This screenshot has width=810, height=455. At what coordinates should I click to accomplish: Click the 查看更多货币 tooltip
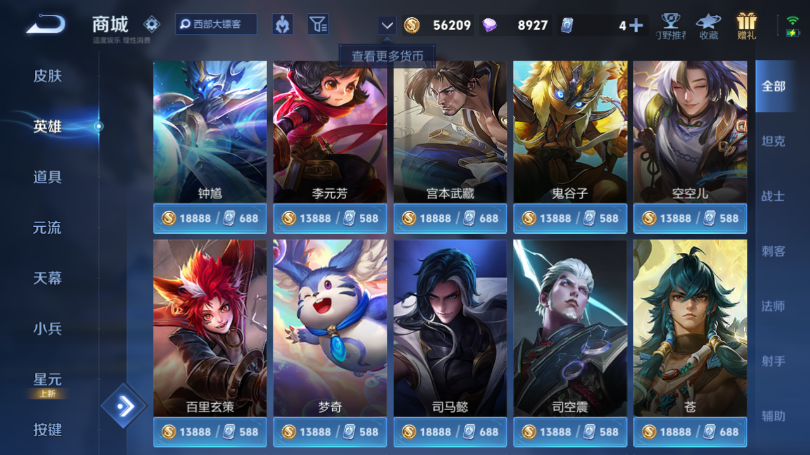(x=387, y=56)
